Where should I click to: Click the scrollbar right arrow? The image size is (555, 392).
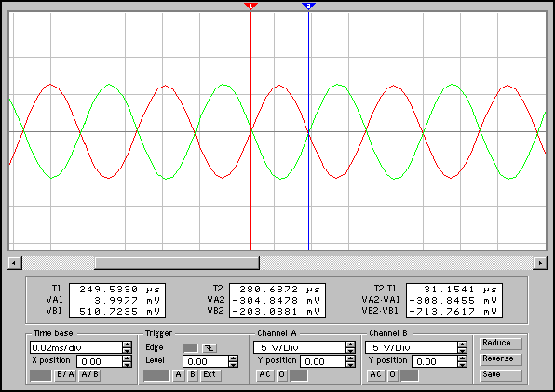[540, 263]
